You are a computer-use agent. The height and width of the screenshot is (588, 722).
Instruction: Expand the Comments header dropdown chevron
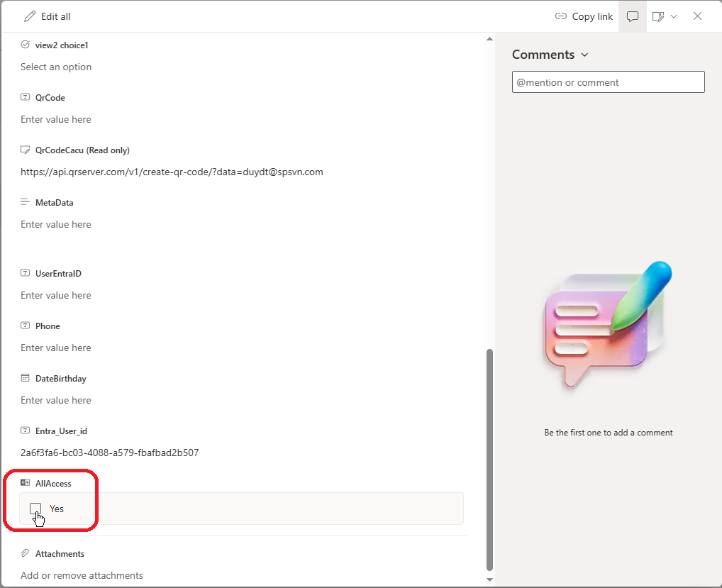tap(584, 55)
